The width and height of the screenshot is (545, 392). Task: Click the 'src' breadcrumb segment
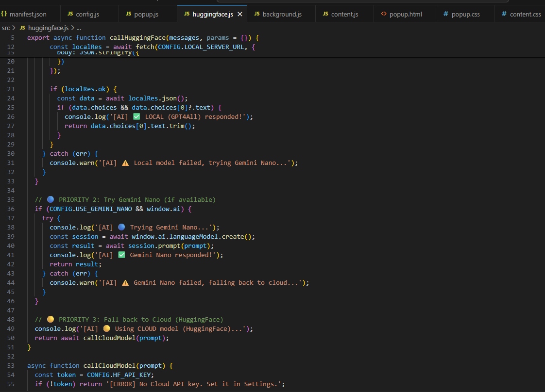(x=6, y=28)
